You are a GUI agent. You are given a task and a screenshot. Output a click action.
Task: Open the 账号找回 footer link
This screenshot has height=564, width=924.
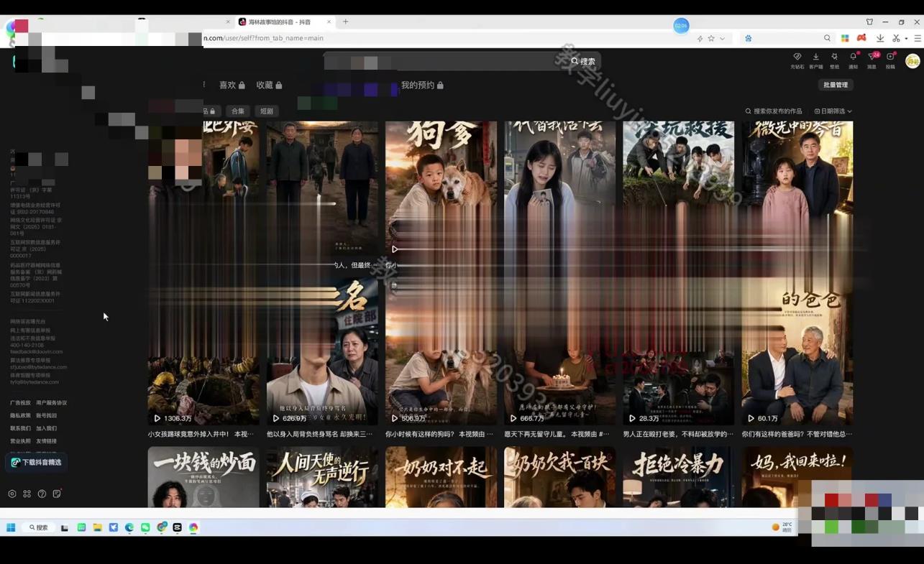point(46,416)
